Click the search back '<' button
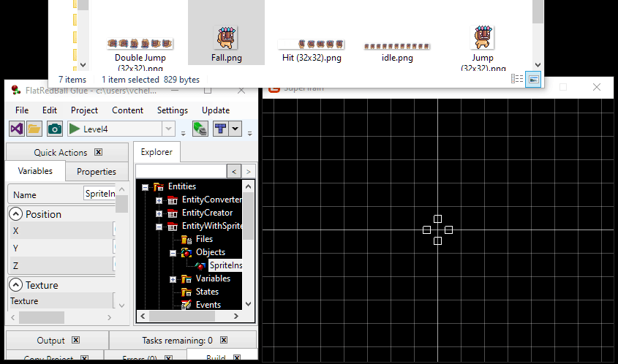This screenshot has width=618, height=364. (x=233, y=171)
